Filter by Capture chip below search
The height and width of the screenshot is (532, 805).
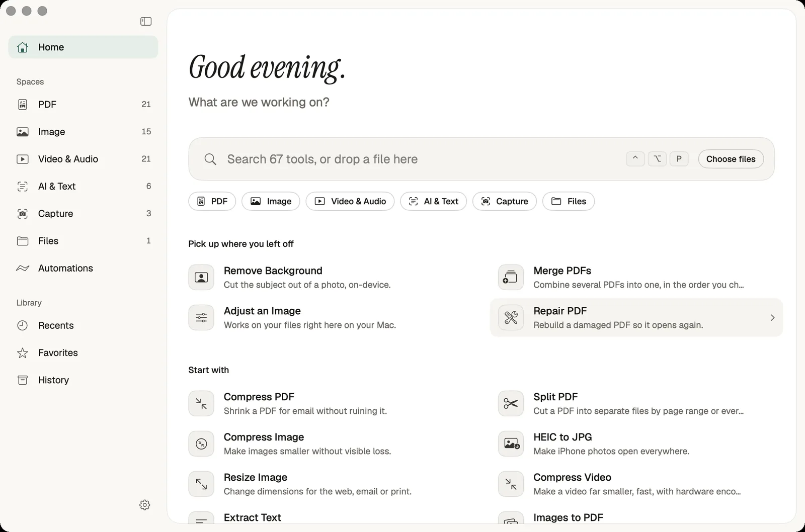pos(505,201)
